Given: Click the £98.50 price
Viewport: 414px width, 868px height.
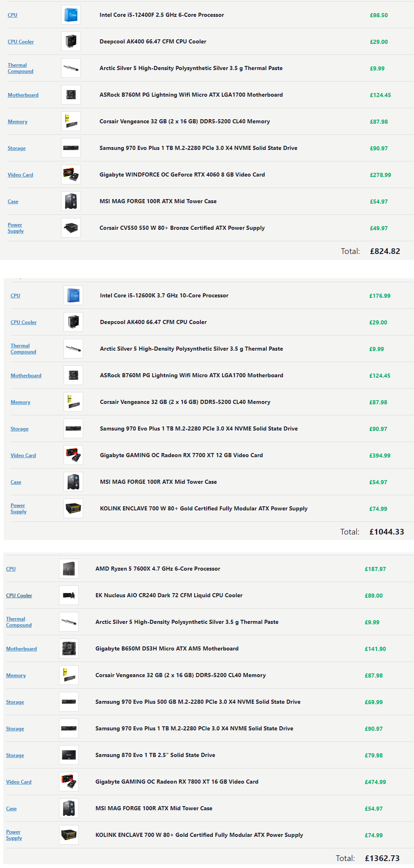Looking at the screenshot, I should pos(379,15).
